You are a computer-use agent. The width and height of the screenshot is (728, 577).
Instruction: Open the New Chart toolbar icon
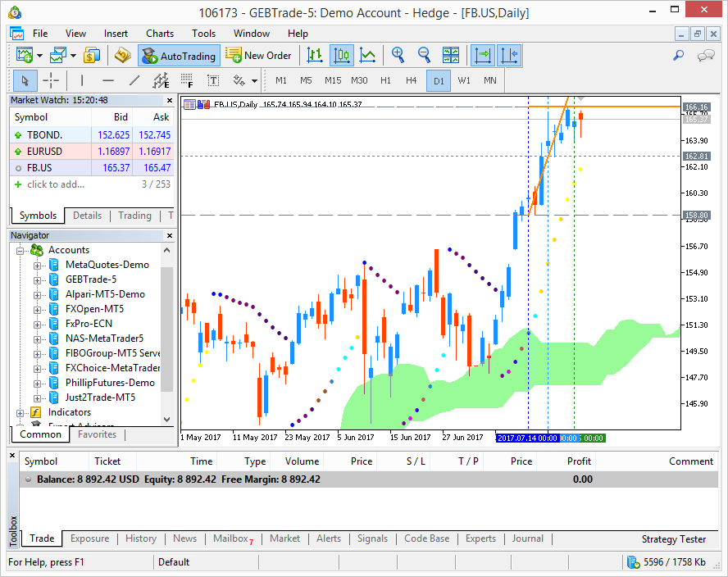click(x=24, y=56)
